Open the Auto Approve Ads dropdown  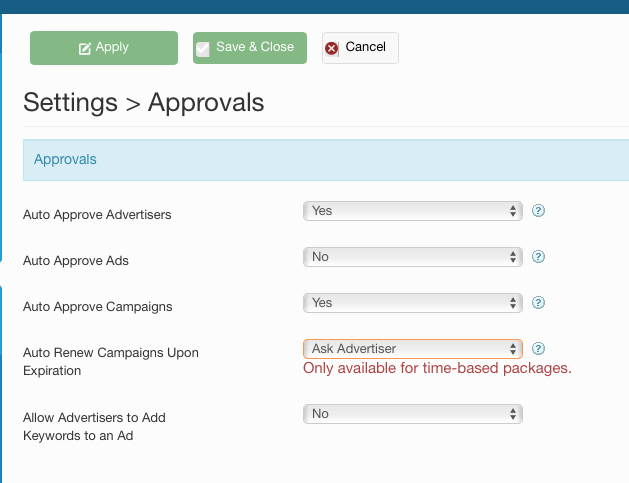coord(412,257)
